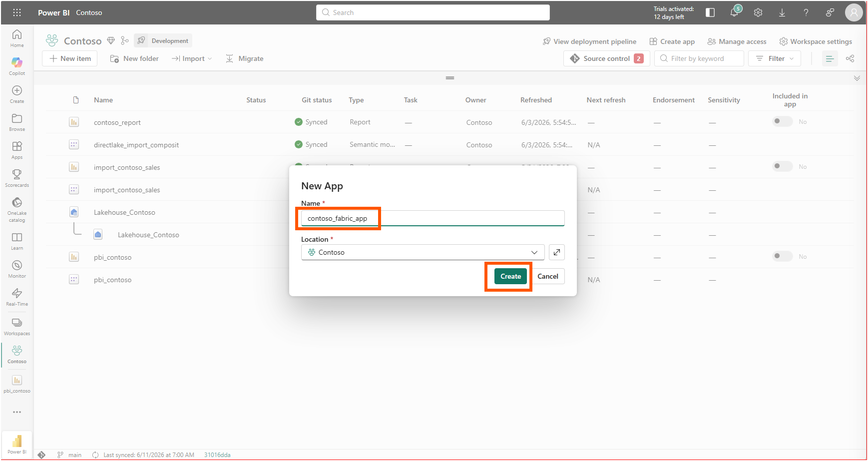Toggle the layout panel icon in header
868x461 pixels.
710,12
